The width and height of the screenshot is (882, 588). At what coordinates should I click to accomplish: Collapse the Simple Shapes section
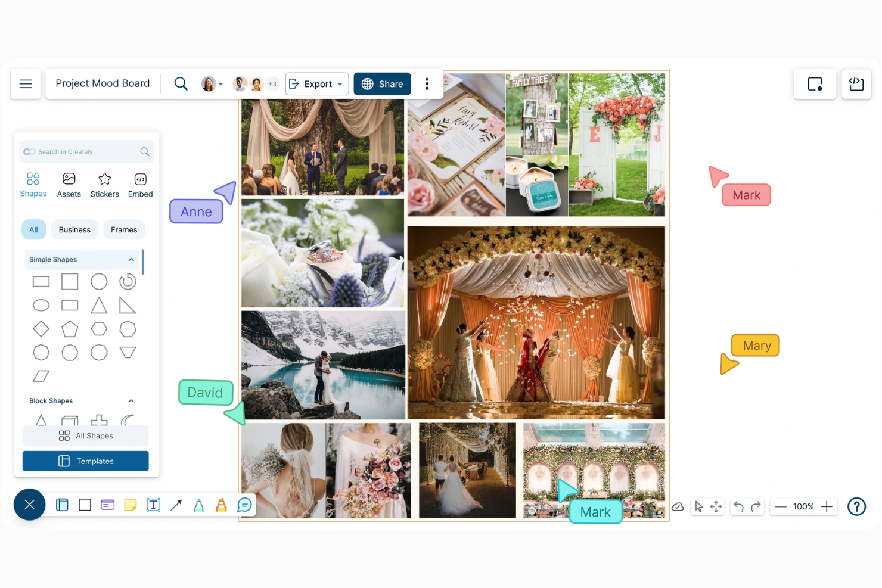point(131,260)
